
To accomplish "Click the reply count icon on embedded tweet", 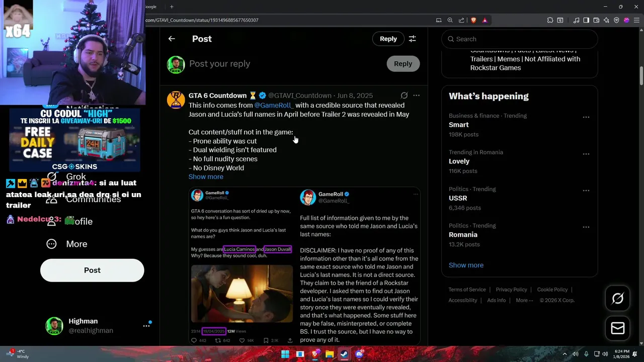I will pos(194,340).
